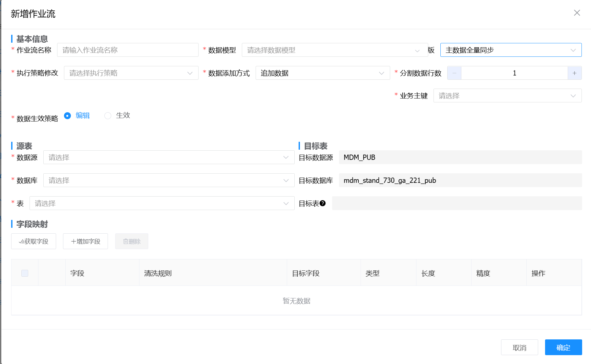
Task: Click the disabled 删除 button
Action: click(132, 241)
